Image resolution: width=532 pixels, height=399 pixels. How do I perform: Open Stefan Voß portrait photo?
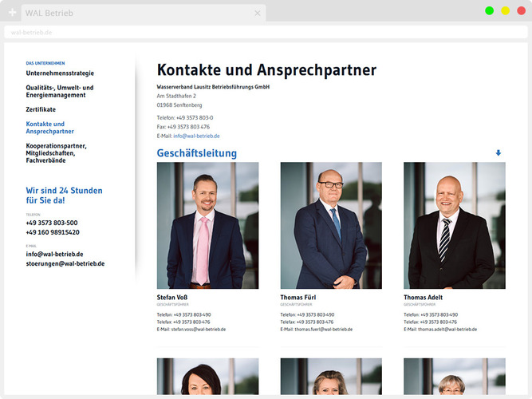click(x=207, y=225)
